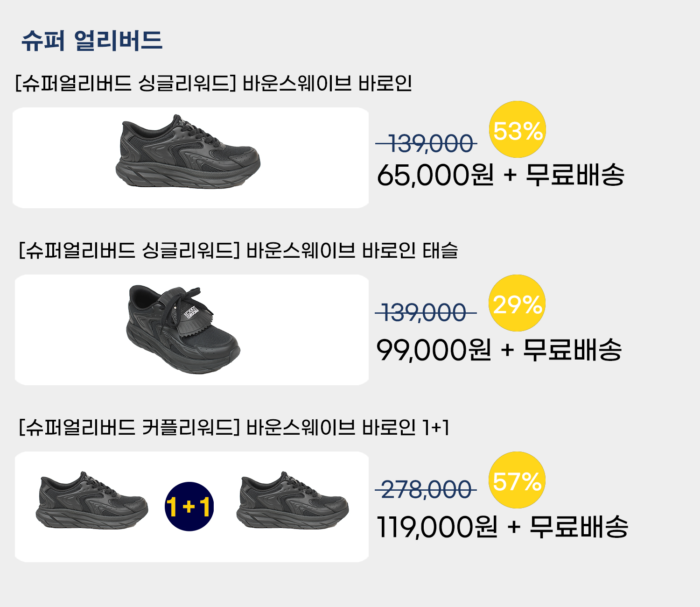This screenshot has height=607, width=700.
Task: Click the first crossed-out 139,000 price
Action: [427, 143]
